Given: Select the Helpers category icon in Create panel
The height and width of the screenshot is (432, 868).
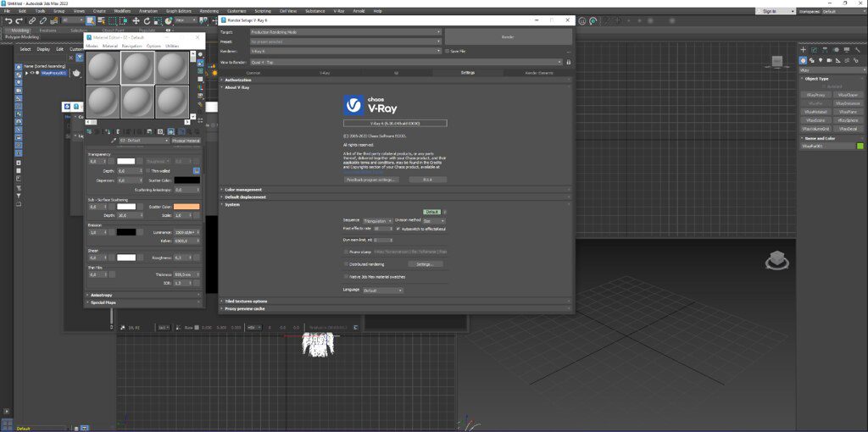Looking at the screenshot, I should tap(838, 60).
